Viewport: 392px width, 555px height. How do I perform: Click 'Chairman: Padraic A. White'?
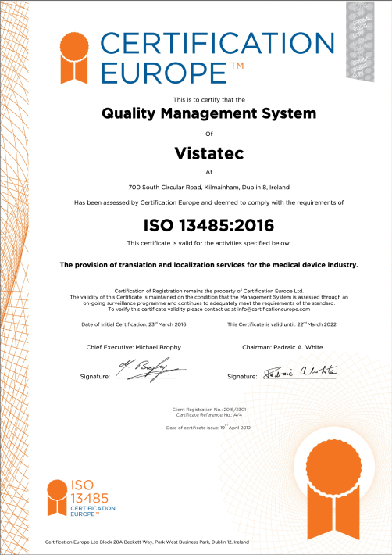(283, 347)
